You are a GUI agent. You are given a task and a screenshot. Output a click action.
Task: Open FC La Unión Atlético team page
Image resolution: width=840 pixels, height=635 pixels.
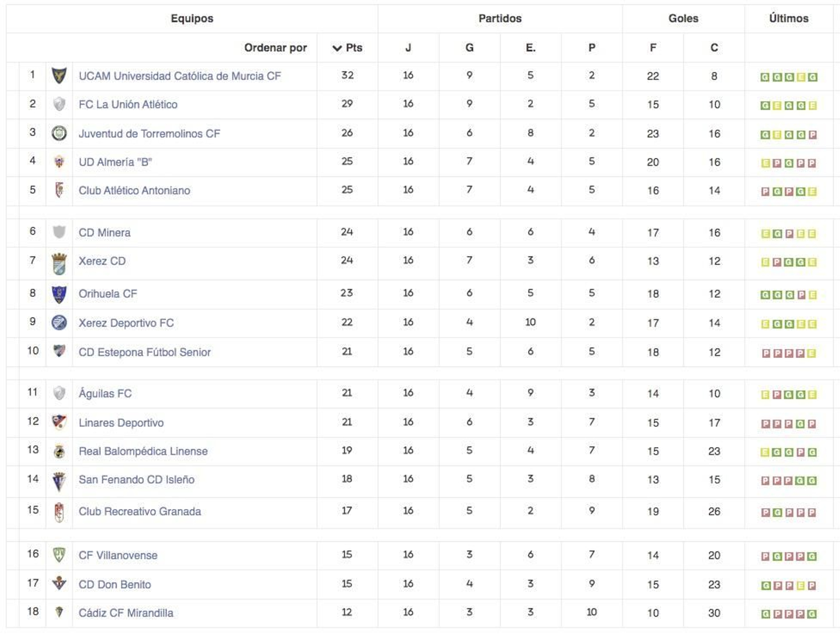[x=128, y=104]
